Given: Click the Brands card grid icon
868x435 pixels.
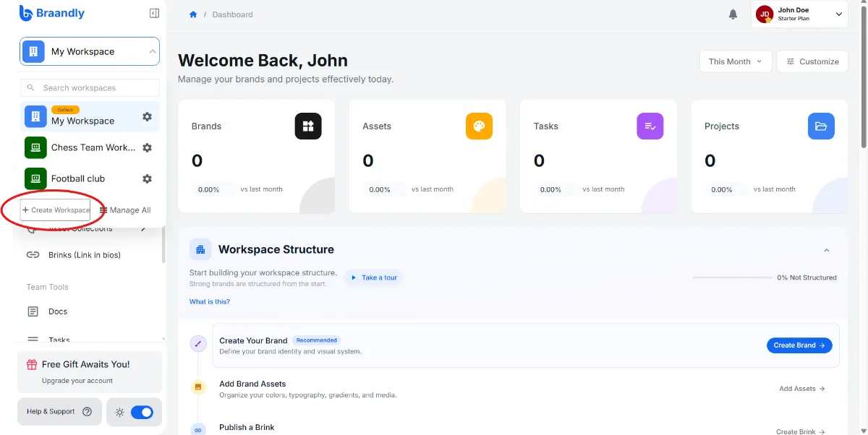Looking at the screenshot, I should [x=308, y=126].
